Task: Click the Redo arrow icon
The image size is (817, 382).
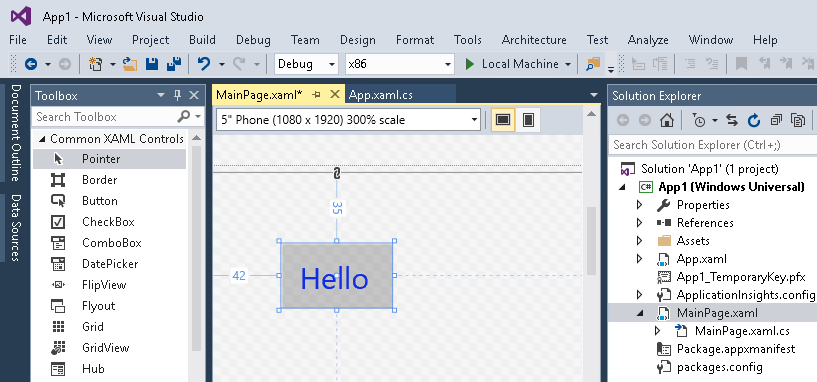Action: (x=239, y=64)
